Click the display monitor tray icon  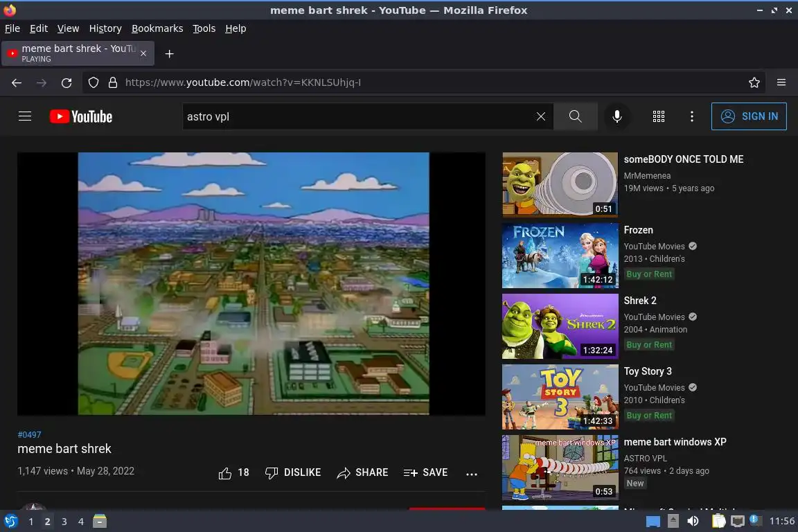[x=737, y=521]
